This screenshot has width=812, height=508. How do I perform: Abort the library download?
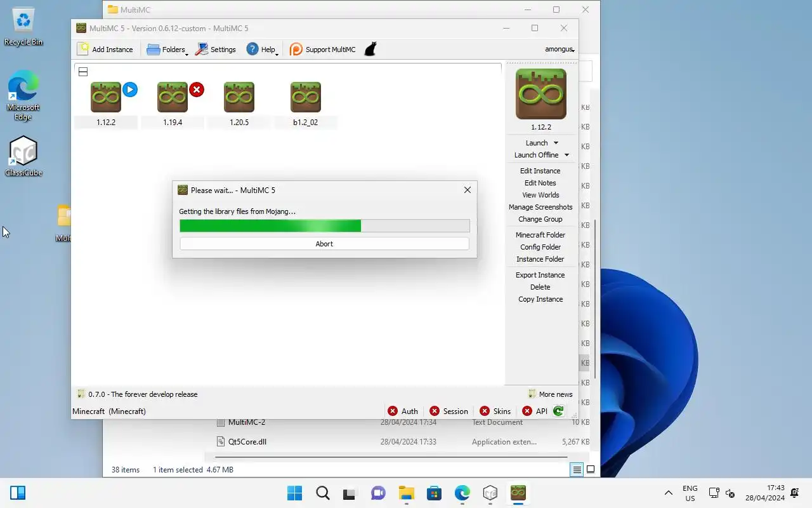click(x=324, y=244)
